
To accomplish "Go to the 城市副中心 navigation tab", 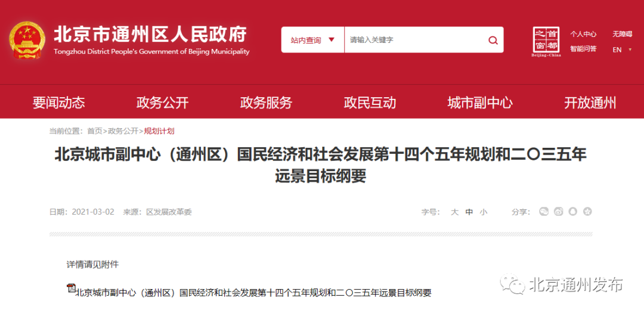I will 479,103.
